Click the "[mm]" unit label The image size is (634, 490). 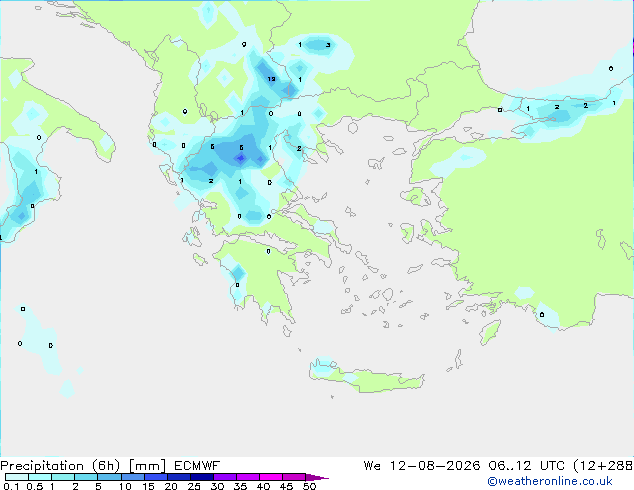click(x=147, y=466)
